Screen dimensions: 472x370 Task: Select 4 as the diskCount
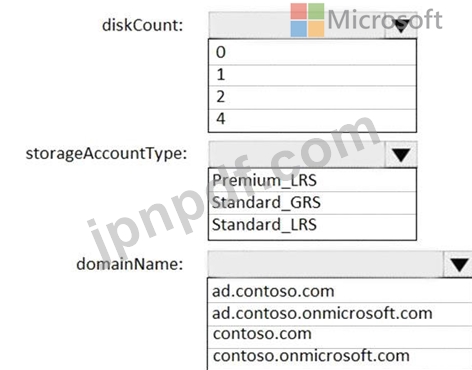click(312, 120)
